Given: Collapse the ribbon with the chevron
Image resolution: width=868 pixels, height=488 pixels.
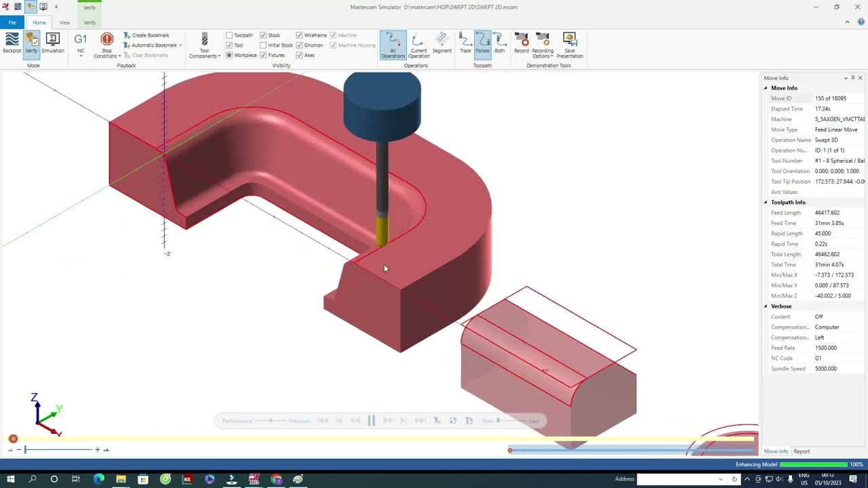Looking at the screenshot, I should (x=847, y=22).
